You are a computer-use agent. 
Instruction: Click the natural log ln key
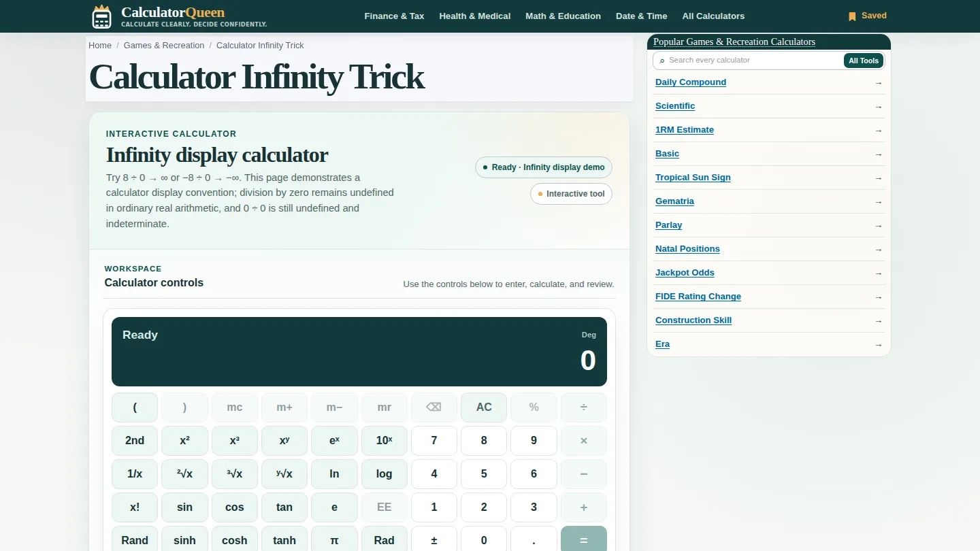[x=334, y=474]
